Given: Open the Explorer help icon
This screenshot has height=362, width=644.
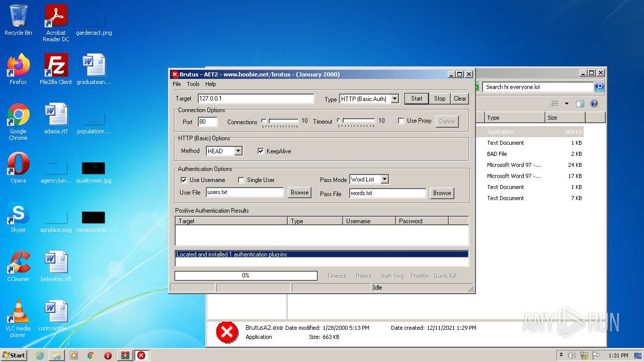Looking at the screenshot, I should point(594,104).
